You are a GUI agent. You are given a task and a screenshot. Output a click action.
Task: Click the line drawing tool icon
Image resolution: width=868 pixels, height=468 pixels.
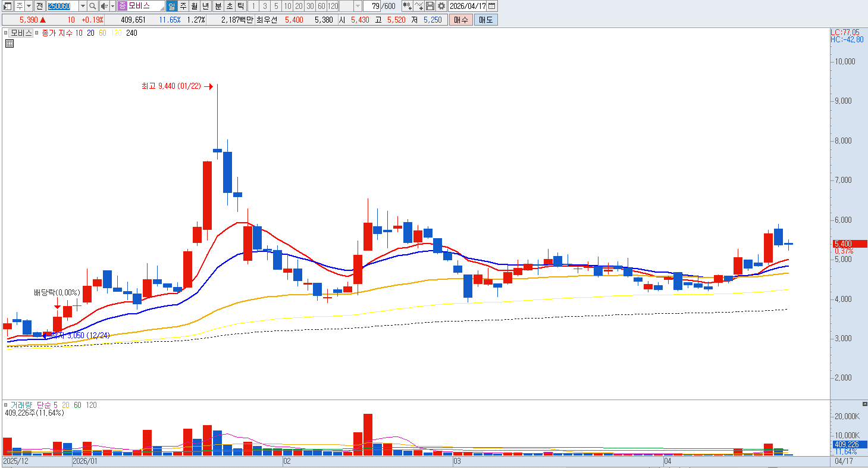pyautogui.click(x=418, y=6)
